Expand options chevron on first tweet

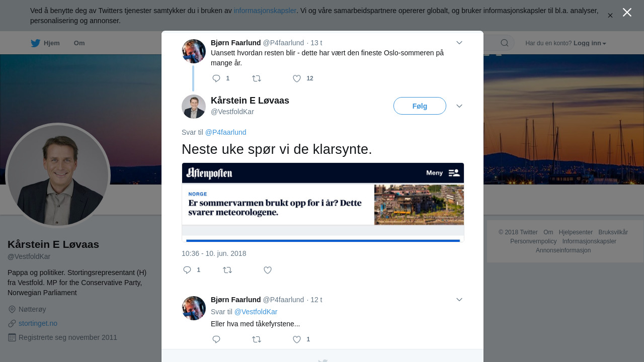pos(459,43)
